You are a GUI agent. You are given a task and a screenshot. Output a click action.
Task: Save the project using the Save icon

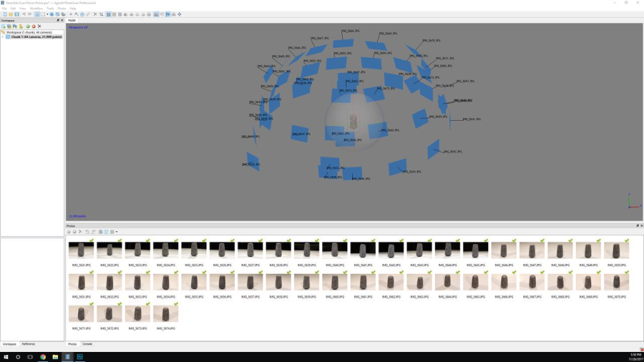pos(17,14)
